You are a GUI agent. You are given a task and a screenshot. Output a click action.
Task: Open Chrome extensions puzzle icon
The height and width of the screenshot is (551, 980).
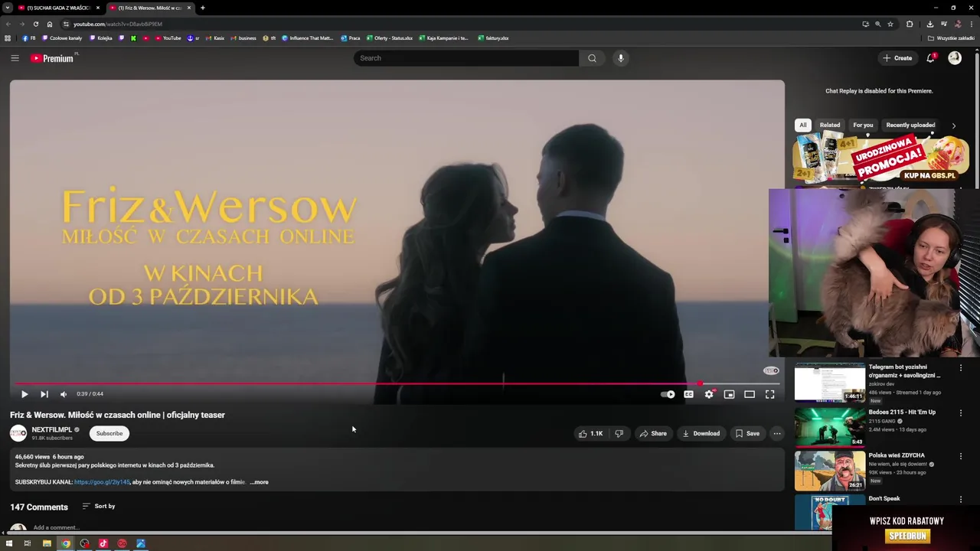[x=910, y=24]
